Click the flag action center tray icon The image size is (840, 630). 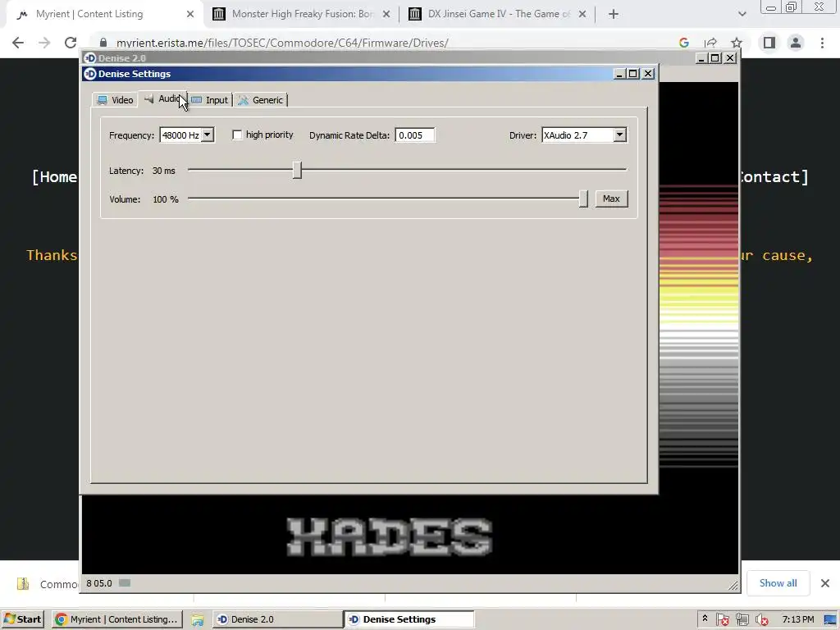click(x=722, y=620)
